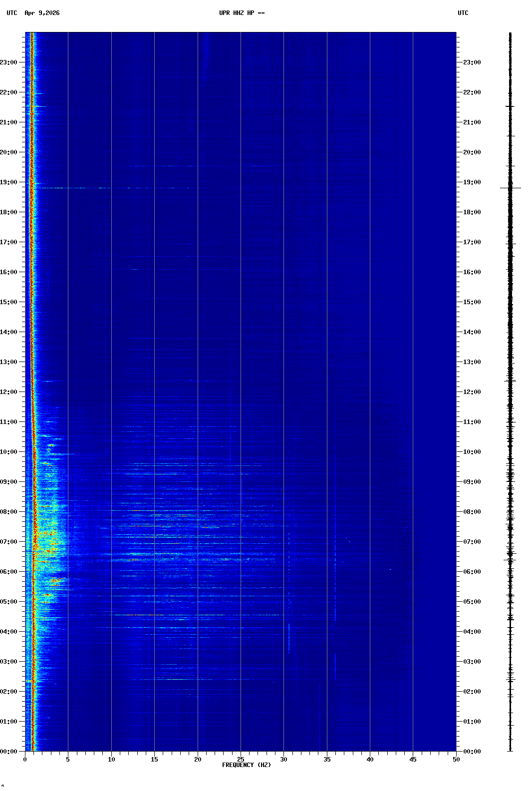Click the 50 Hz frequency axis label
The image size is (532, 791).
click(456, 760)
